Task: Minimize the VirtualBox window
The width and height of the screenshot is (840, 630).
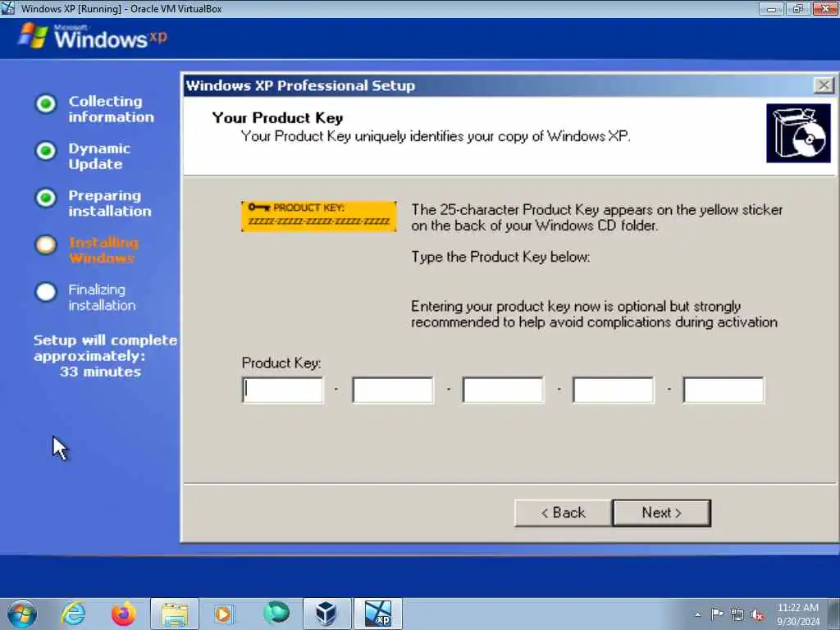Action: (772, 8)
